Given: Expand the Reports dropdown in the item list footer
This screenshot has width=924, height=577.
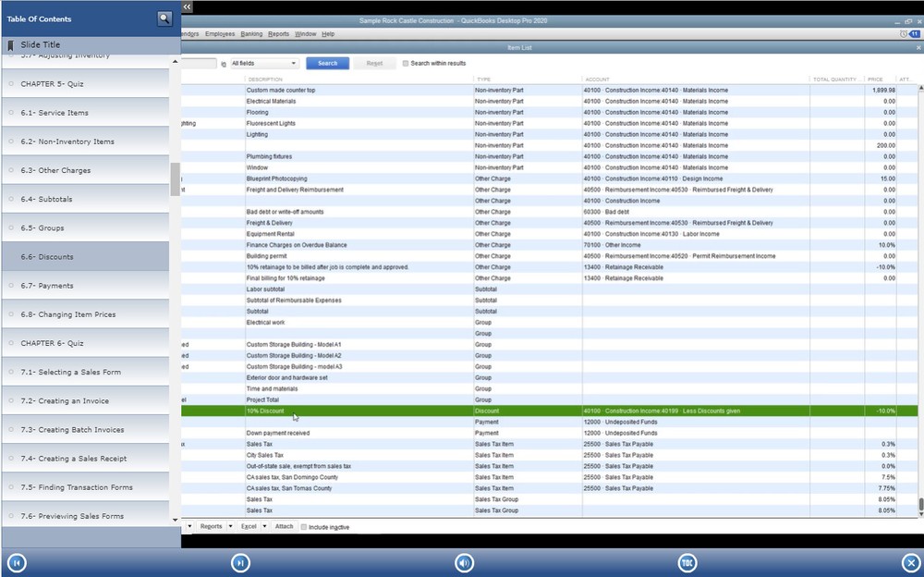Looking at the screenshot, I should click(230, 526).
